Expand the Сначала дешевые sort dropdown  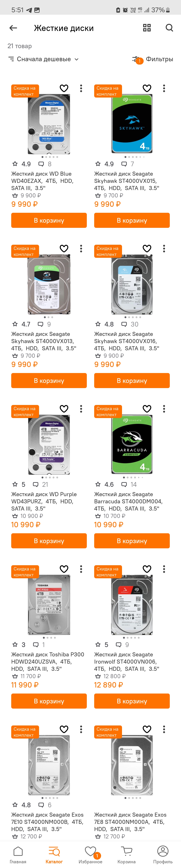pyautogui.click(x=44, y=59)
